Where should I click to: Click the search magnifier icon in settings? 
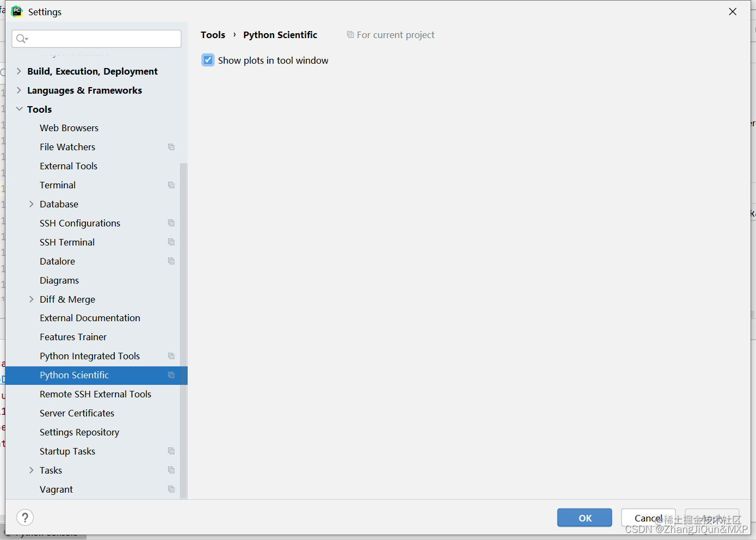coord(22,39)
